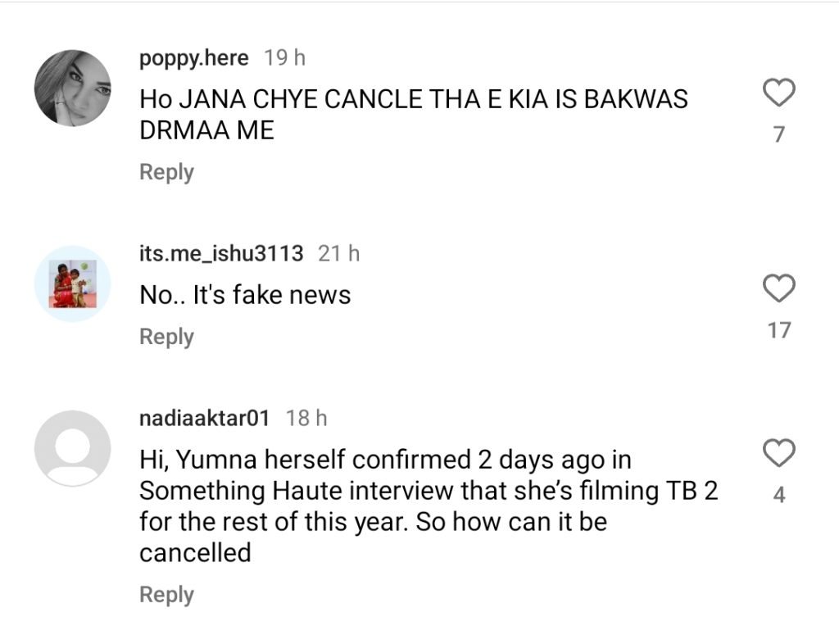The height and width of the screenshot is (644, 839).
Task: Click the 19 h timestamp
Action: point(284,58)
